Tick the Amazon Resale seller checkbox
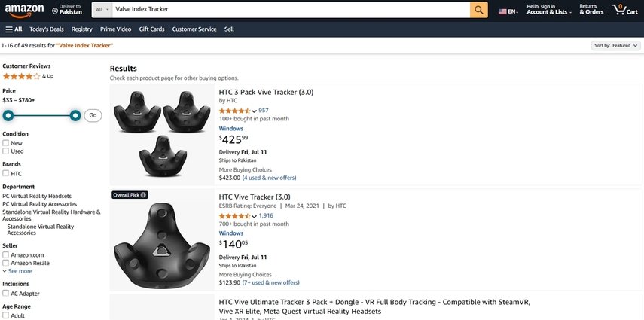 [x=6, y=263]
